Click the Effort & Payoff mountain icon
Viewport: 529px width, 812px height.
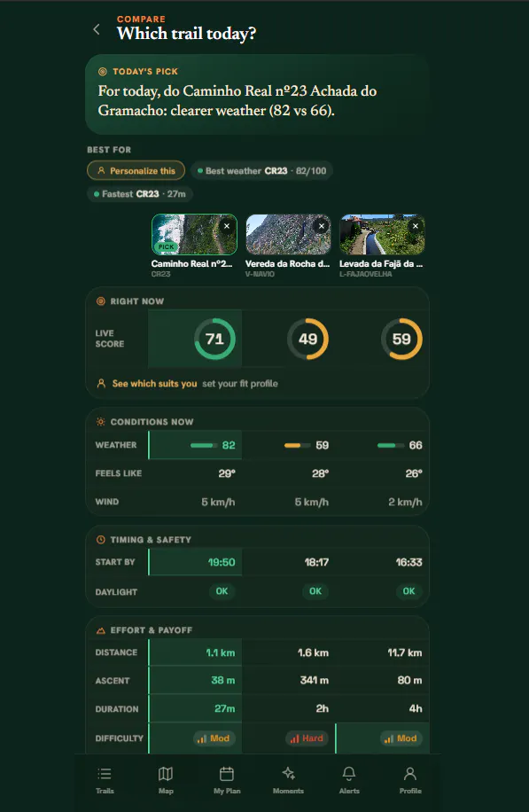(101, 630)
